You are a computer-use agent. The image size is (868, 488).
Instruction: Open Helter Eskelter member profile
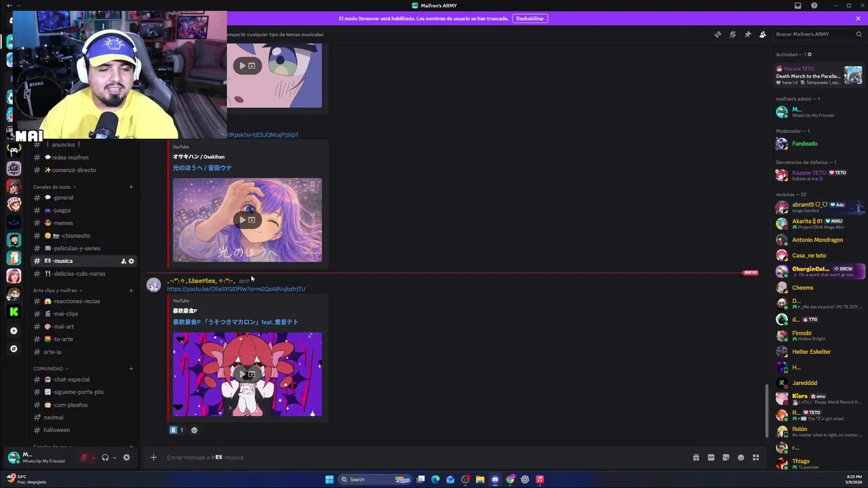click(x=820, y=352)
